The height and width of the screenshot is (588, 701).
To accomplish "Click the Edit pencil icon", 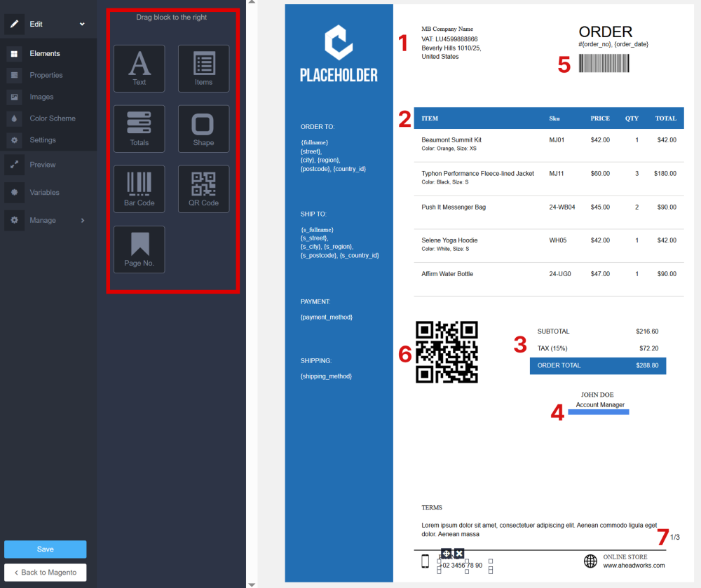I will point(14,24).
